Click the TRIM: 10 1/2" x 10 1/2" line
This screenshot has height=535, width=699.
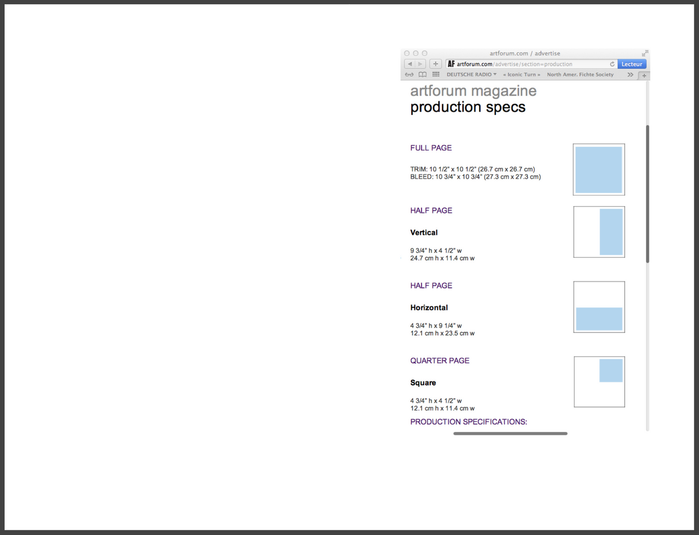click(x=473, y=169)
